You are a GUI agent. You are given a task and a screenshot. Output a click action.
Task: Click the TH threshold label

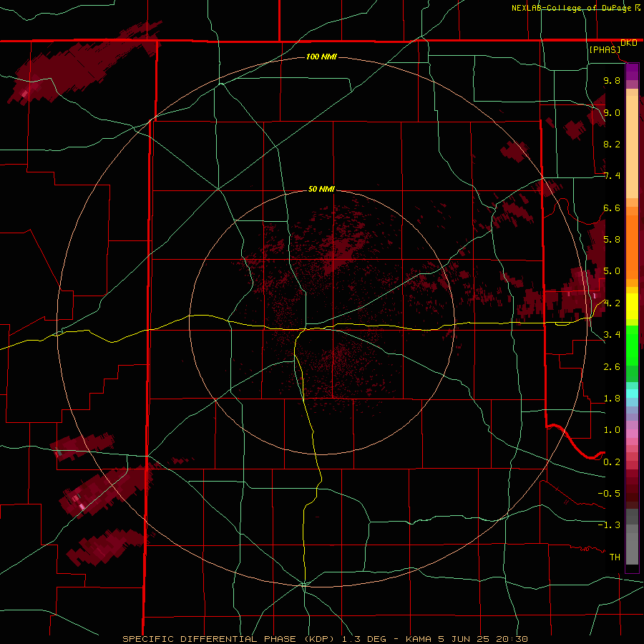click(x=615, y=557)
